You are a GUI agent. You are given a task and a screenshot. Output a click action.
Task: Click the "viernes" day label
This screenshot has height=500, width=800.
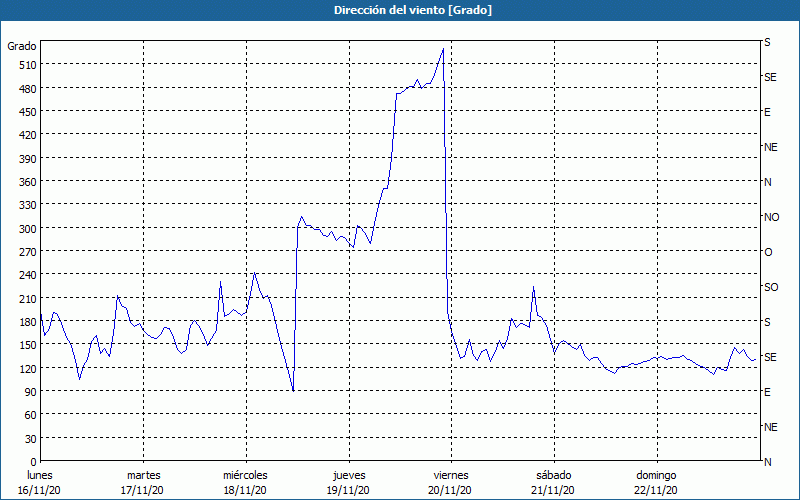[x=451, y=476]
